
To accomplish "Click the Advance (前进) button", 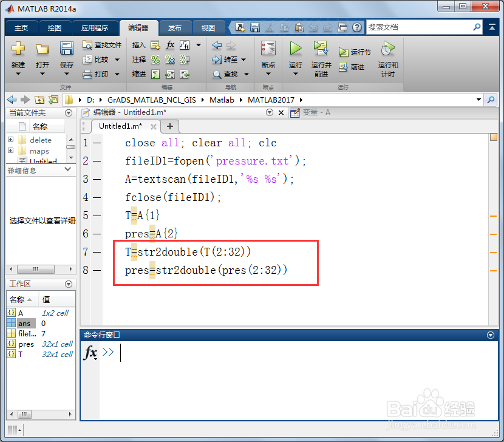I will 352,67.
